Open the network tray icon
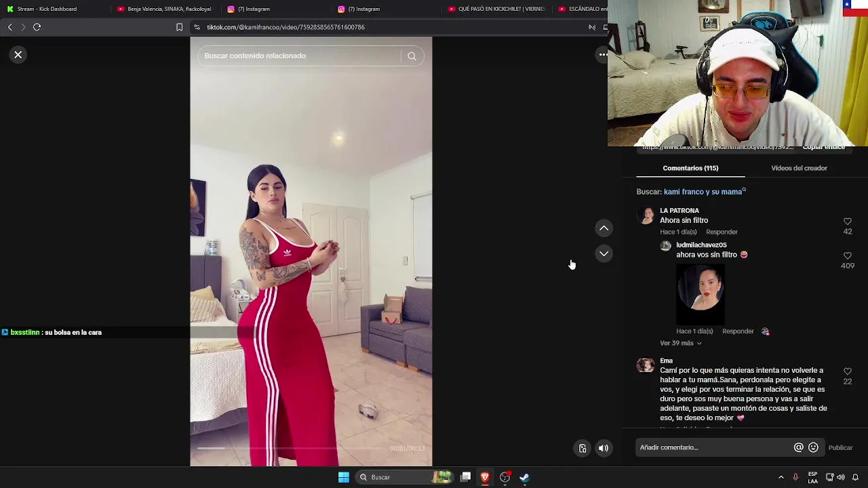868x488 pixels. 829,477
